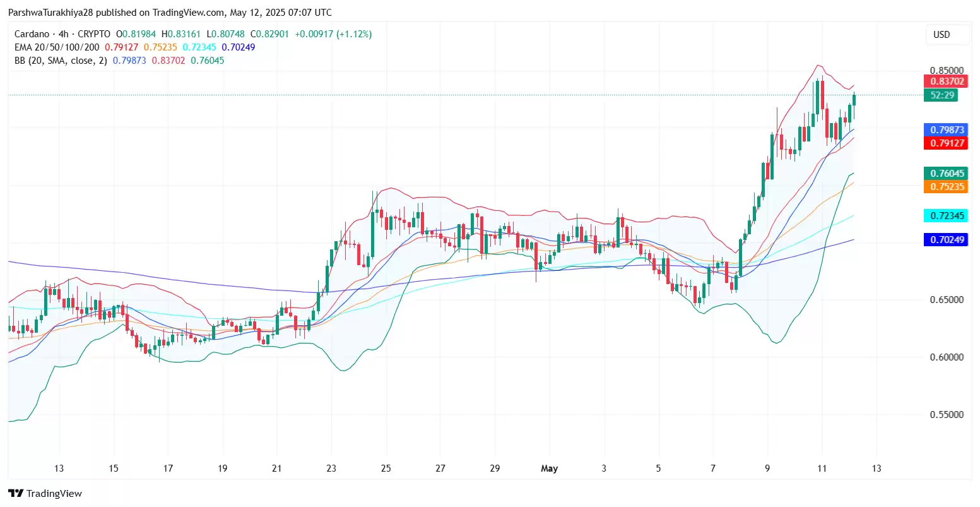The height and width of the screenshot is (507, 980).
Task: Click the red 0.83702 upper band price tag
Action: coord(946,81)
